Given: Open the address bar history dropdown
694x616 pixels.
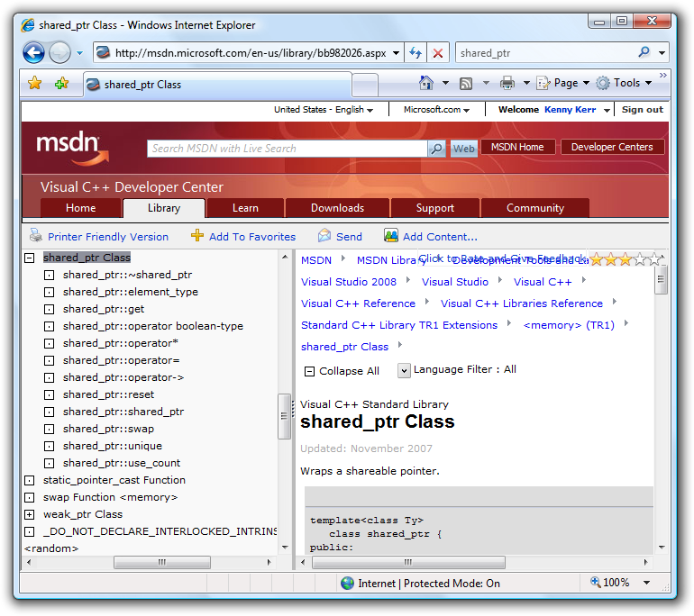Looking at the screenshot, I should 397,53.
